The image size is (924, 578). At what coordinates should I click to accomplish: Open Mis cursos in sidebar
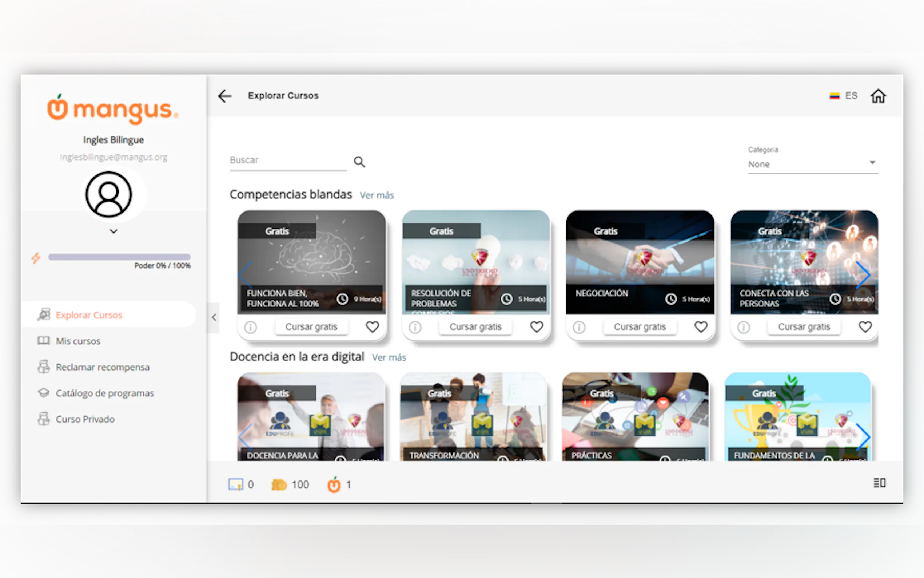(x=78, y=341)
